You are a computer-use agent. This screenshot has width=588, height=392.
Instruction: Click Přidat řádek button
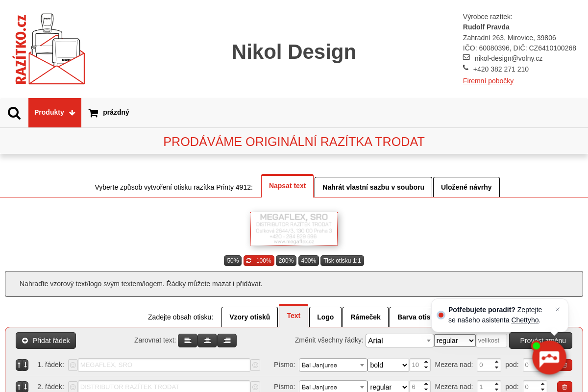click(46, 341)
